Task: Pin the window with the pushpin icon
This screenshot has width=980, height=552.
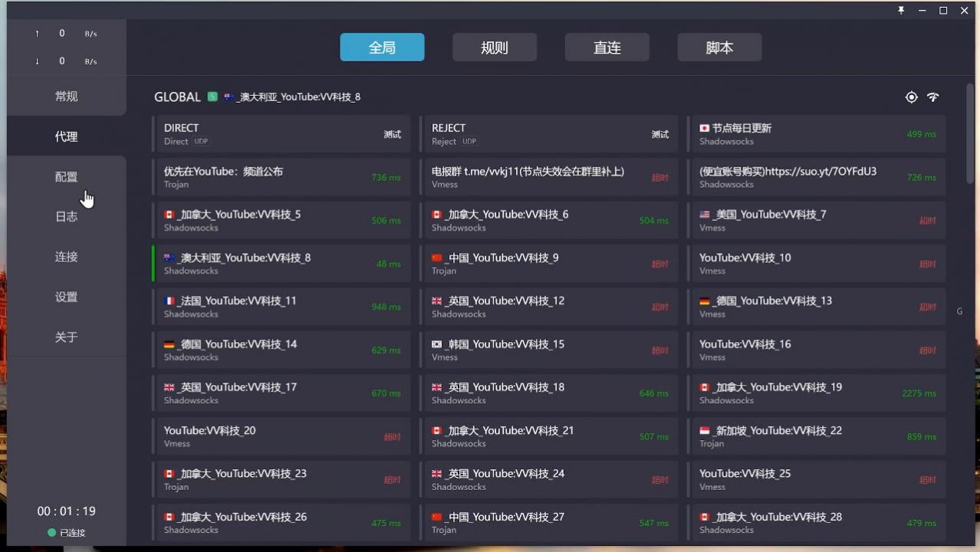Action: coord(901,10)
